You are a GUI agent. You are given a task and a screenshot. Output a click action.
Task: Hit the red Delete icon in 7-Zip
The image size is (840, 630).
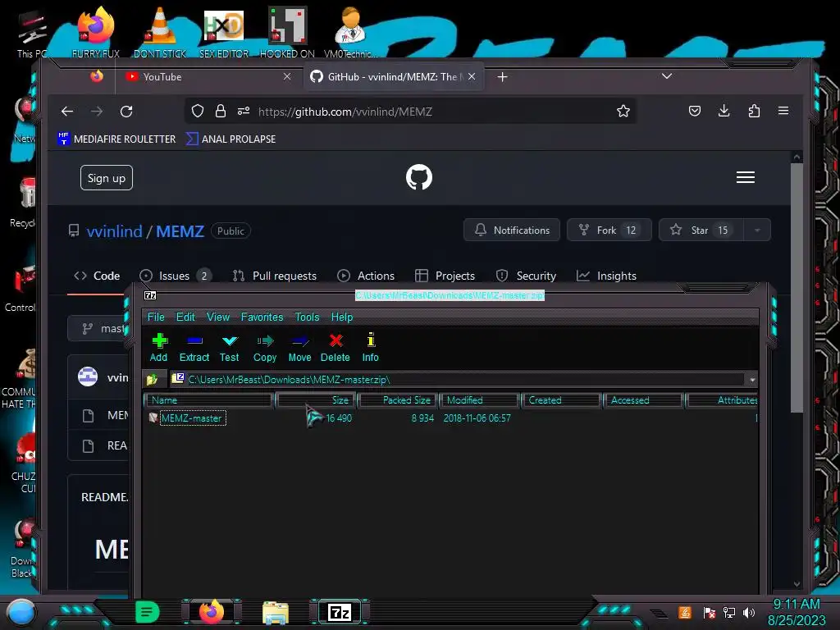point(336,348)
